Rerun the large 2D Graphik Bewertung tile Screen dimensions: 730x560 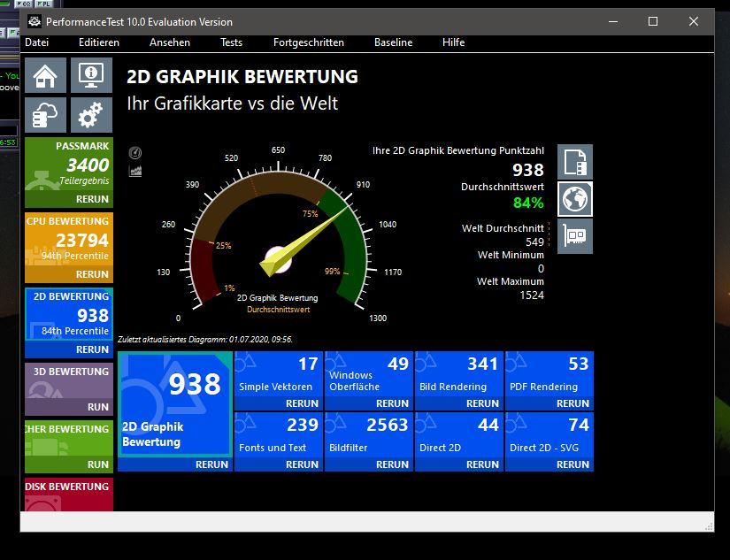click(x=211, y=464)
